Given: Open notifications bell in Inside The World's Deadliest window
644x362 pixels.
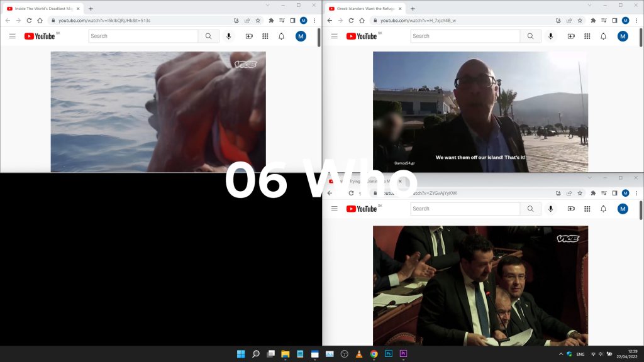Looking at the screenshot, I should [x=281, y=36].
